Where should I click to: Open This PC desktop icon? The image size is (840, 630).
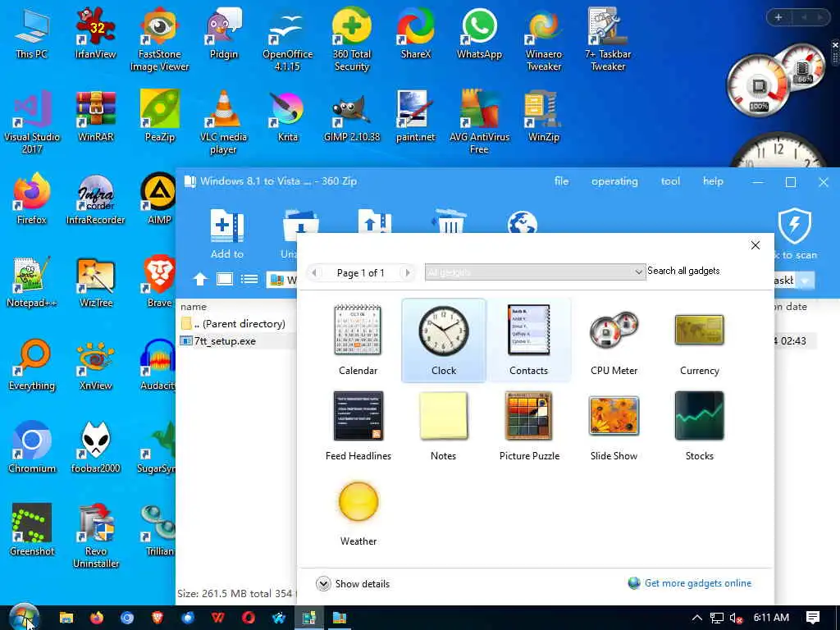click(32, 33)
